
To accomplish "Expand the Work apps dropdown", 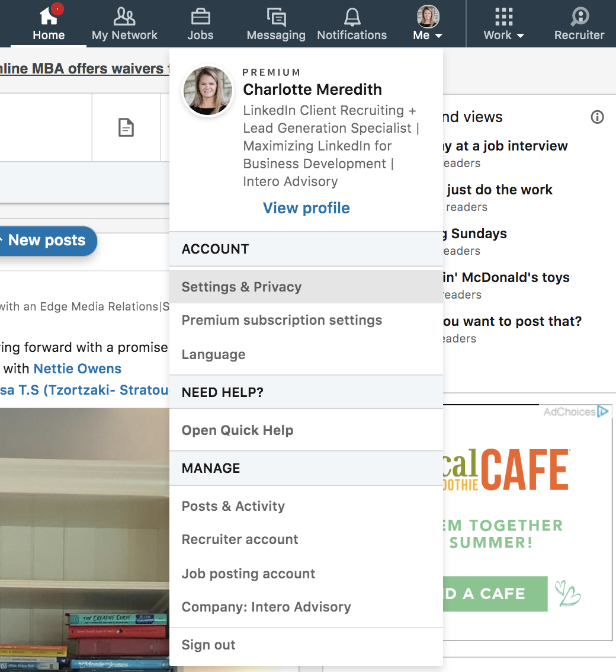I will [504, 23].
